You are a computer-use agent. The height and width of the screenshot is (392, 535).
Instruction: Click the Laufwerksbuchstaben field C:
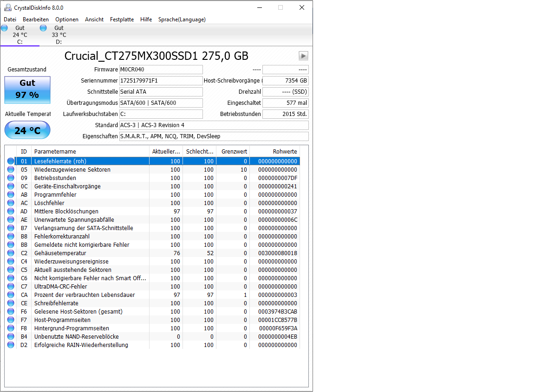(x=161, y=114)
